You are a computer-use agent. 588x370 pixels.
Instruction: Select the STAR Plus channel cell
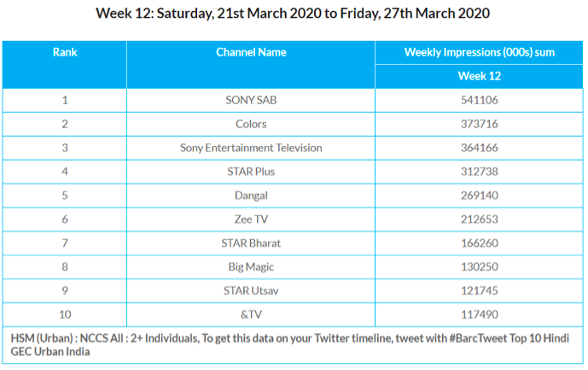(x=251, y=172)
